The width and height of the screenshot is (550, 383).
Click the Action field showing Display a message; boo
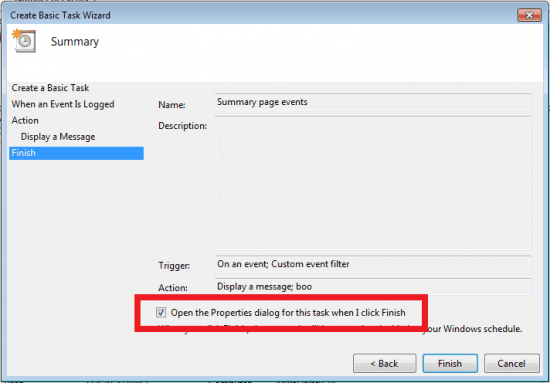click(373, 287)
